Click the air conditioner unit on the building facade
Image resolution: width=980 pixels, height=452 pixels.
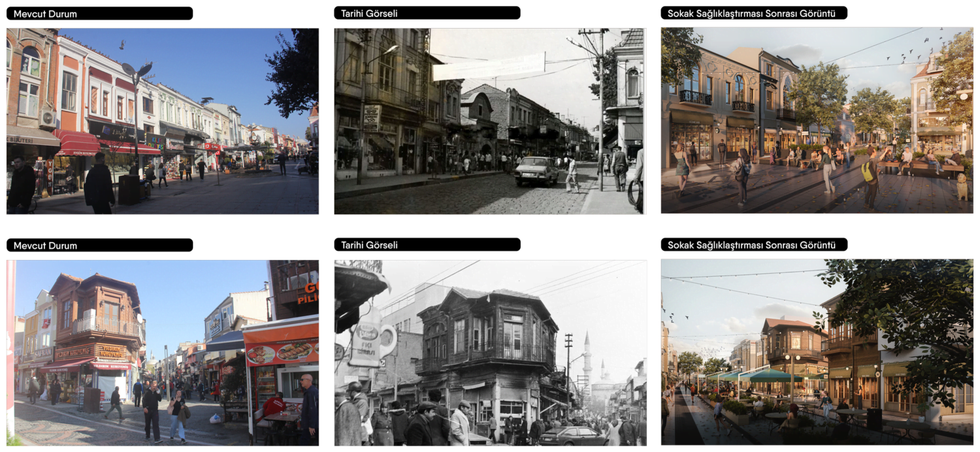click(x=48, y=118)
